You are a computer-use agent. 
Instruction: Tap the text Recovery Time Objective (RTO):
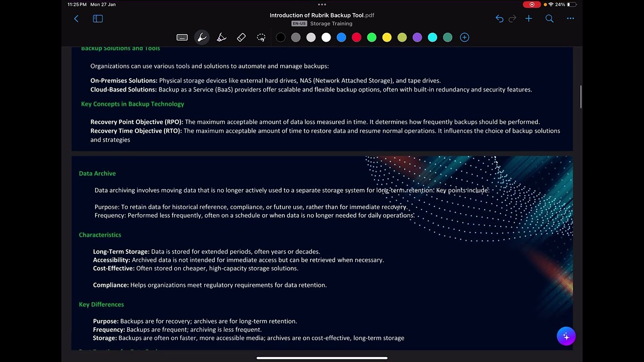(x=136, y=131)
